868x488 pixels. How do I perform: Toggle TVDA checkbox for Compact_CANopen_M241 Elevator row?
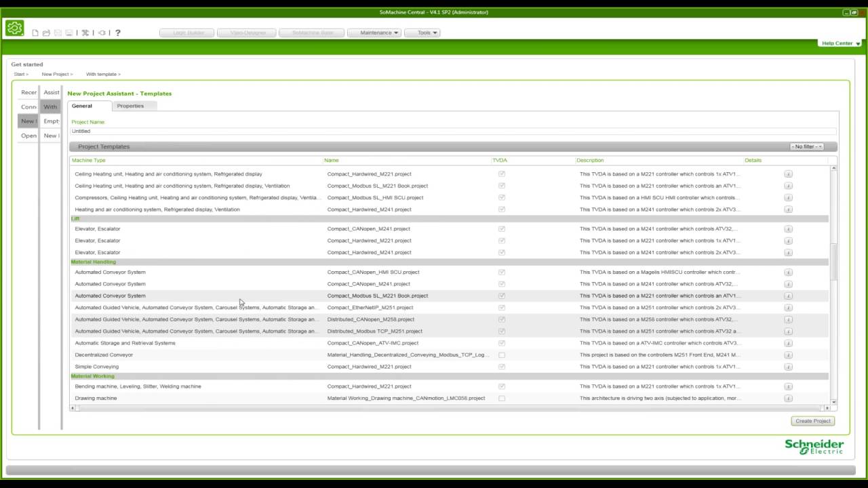(x=502, y=228)
